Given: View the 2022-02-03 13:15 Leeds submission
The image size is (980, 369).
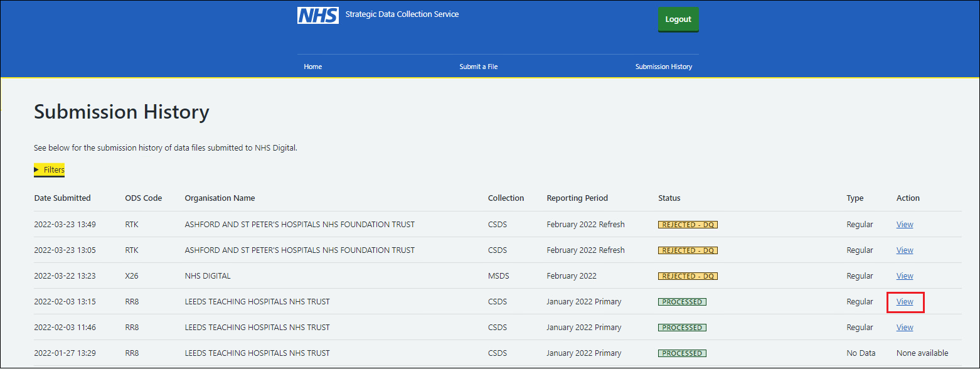Looking at the screenshot, I should tap(905, 302).
